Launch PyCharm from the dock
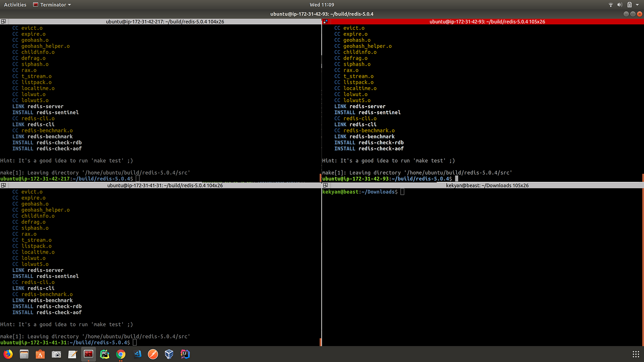 tap(104, 354)
